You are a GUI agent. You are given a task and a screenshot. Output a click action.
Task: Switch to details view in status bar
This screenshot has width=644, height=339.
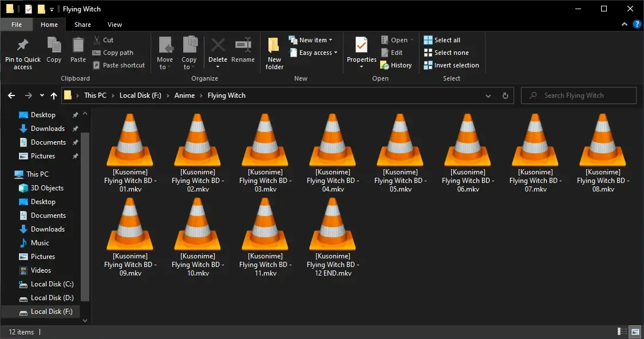click(x=622, y=332)
